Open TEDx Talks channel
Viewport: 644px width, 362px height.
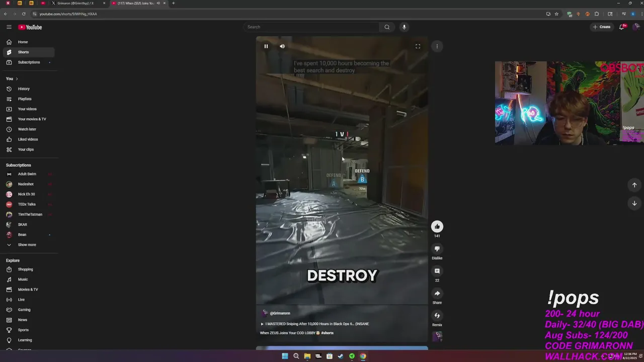click(29, 204)
